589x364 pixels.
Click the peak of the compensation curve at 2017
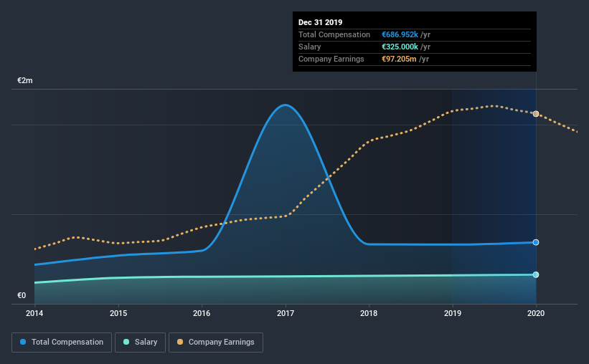(286, 105)
